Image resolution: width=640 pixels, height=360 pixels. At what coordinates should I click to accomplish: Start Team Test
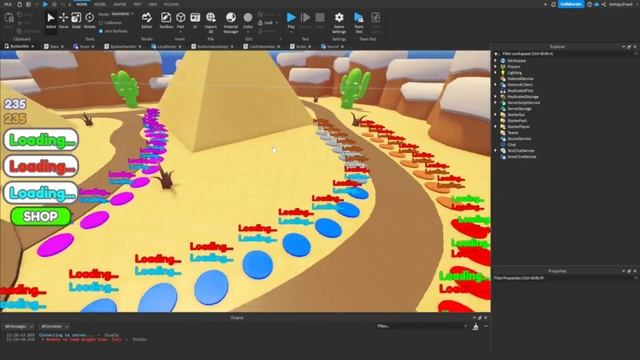coord(359,22)
